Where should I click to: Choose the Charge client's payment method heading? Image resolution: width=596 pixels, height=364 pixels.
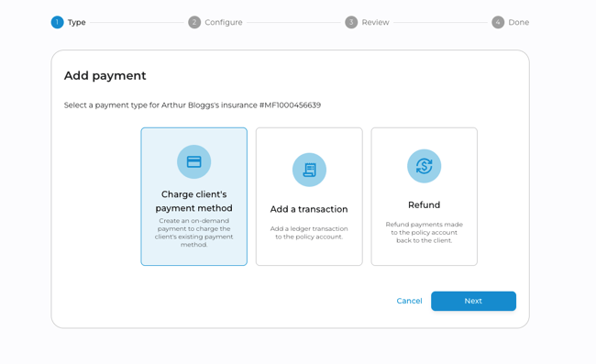coord(193,201)
